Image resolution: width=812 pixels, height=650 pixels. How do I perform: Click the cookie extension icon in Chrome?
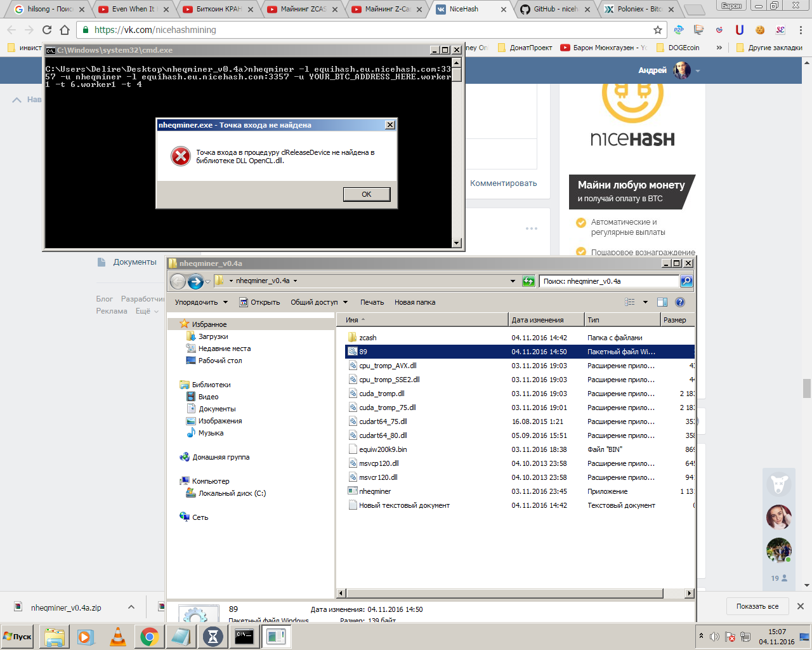pyautogui.click(x=760, y=30)
